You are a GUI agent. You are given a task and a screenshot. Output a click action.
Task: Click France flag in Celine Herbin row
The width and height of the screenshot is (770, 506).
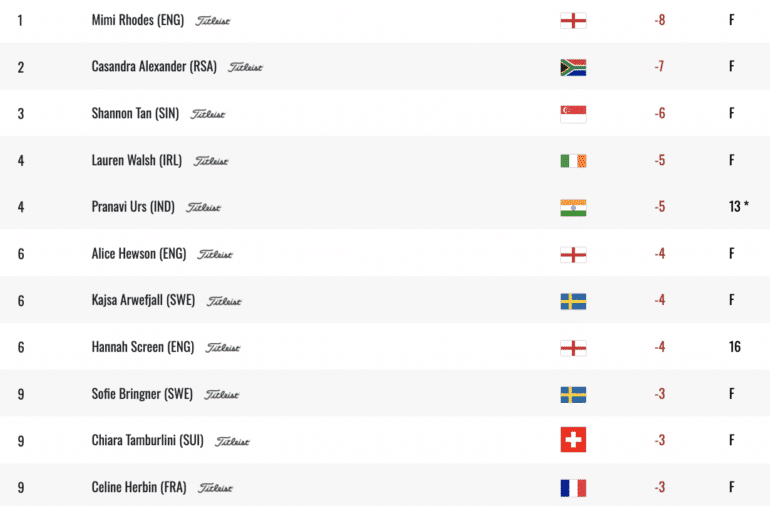pyautogui.click(x=573, y=487)
